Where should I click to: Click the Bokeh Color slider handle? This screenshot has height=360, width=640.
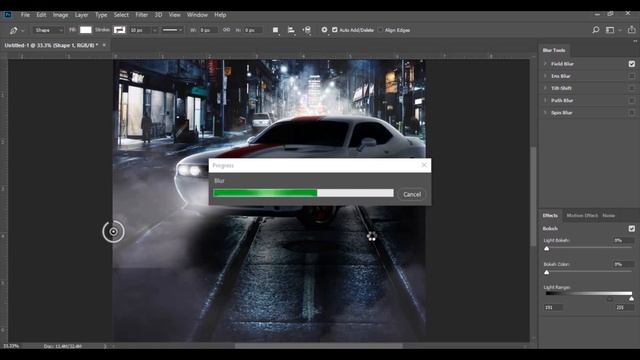pos(547,272)
